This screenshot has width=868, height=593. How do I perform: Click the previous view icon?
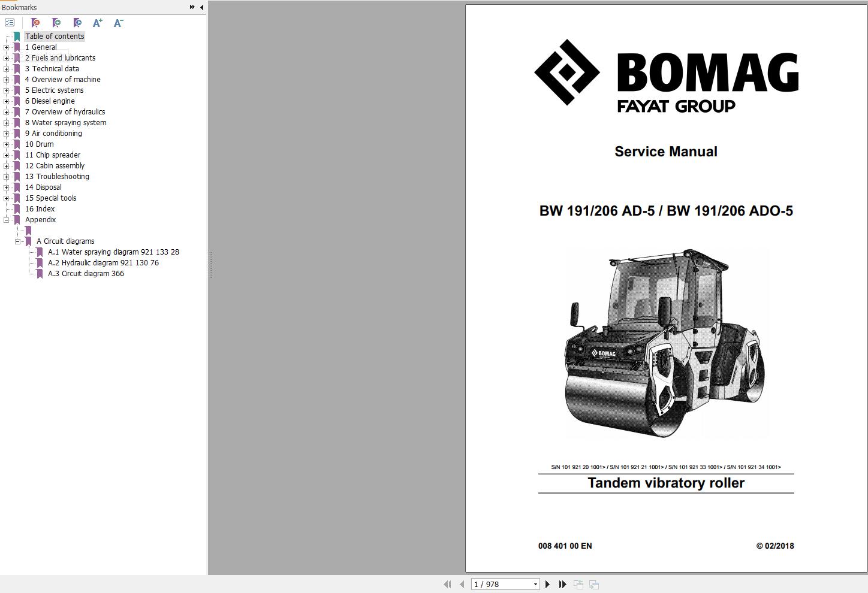578,584
